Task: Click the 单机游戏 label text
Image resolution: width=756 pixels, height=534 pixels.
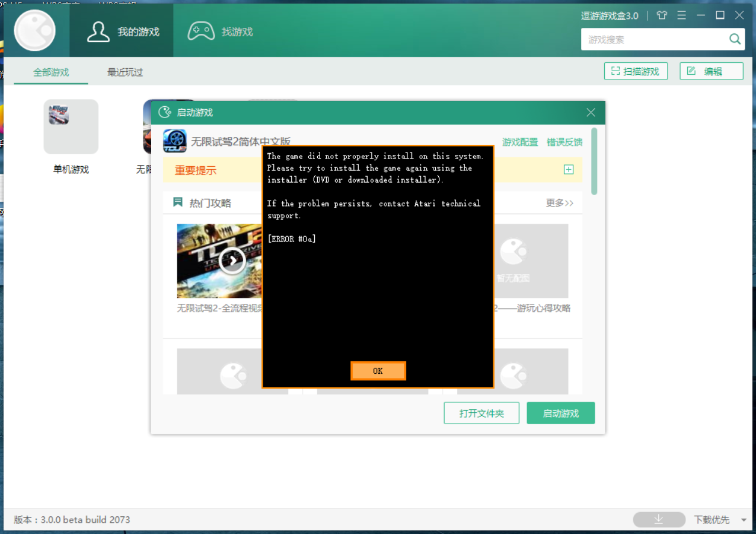Action: click(x=71, y=170)
